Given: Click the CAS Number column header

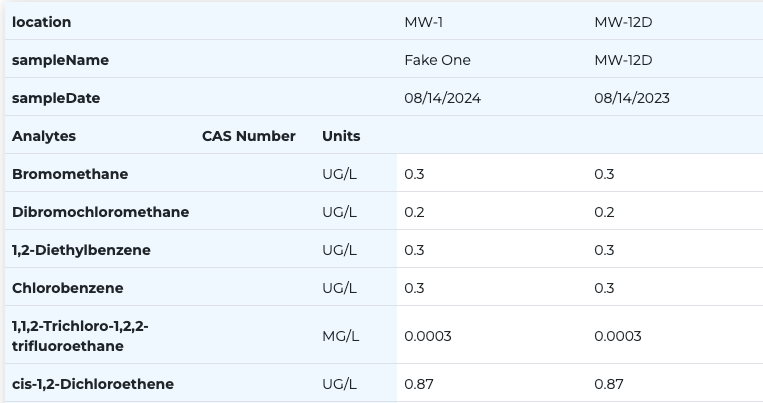Looking at the screenshot, I should click(x=249, y=136).
